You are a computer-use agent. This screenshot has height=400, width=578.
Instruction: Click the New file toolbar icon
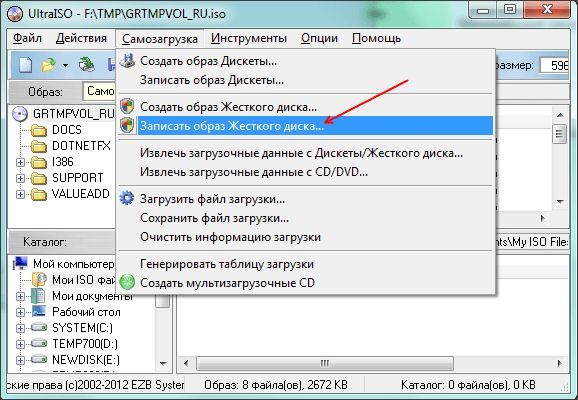pyautogui.click(x=25, y=65)
